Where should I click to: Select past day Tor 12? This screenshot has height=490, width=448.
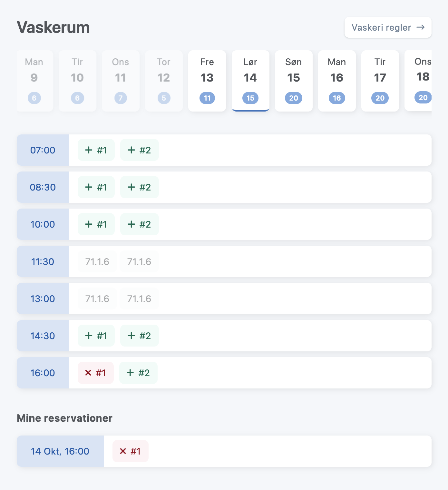click(164, 81)
